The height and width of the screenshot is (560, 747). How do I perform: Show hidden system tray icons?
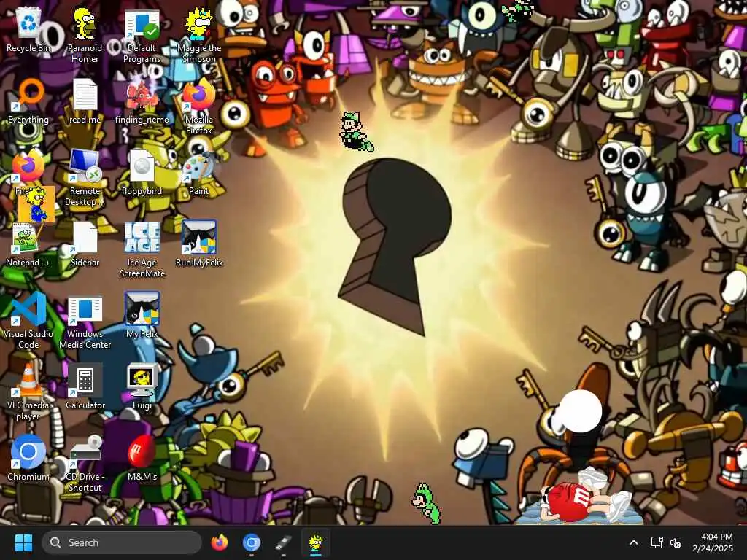(x=634, y=542)
